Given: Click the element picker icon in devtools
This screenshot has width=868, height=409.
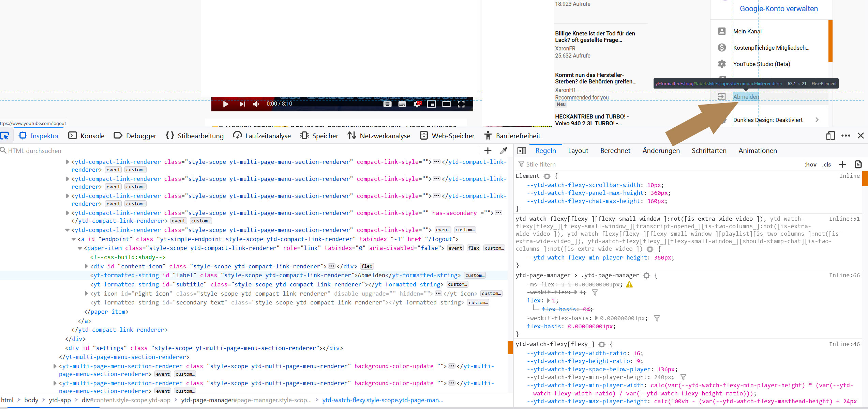Looking at the screenshot, I should point(5,136).
